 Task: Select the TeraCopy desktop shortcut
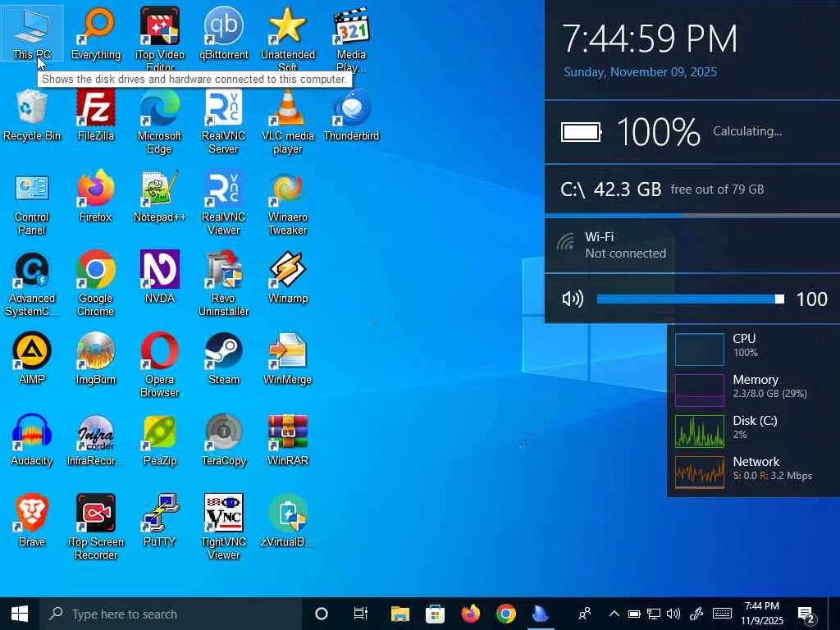pos(223,440)
